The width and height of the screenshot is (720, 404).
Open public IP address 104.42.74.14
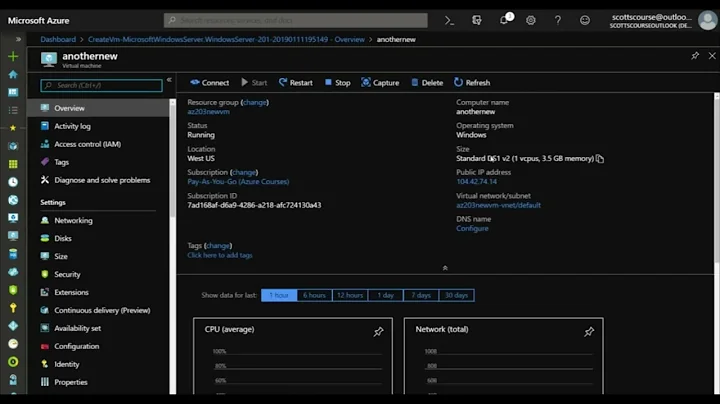pyautogui.click(x=477, y=182)
